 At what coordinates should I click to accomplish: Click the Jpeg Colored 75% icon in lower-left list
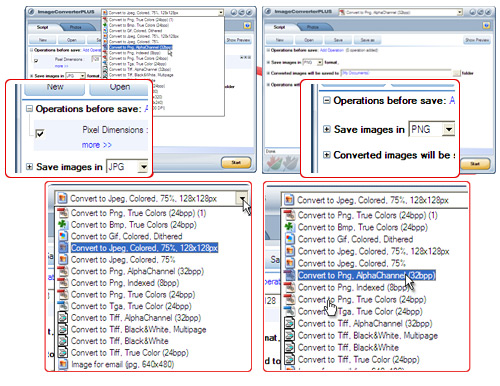[x=63, y=259]
